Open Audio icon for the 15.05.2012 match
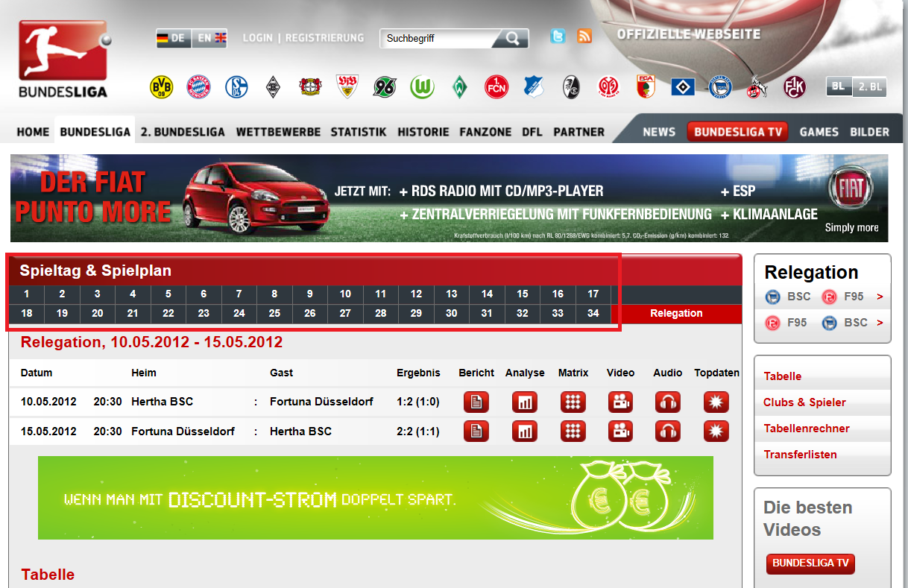The height and width of the screenshot is (588, 908). click(668, 431)
